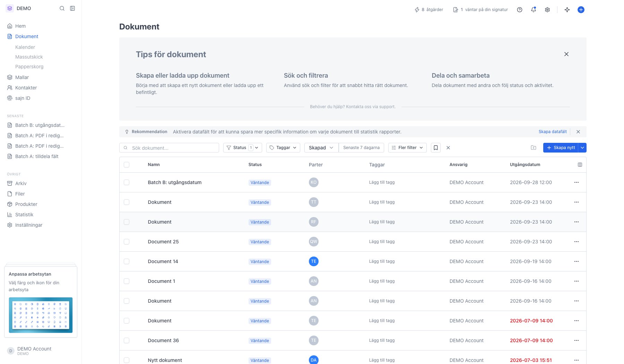Viewport: 624px width, 364px height.
Task: Check the box for Batch B: utgångsdatum
Action: tap(127, 182)
